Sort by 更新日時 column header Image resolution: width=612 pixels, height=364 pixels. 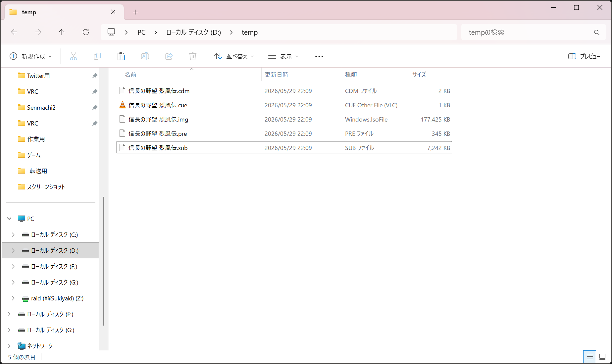[277, 75]
